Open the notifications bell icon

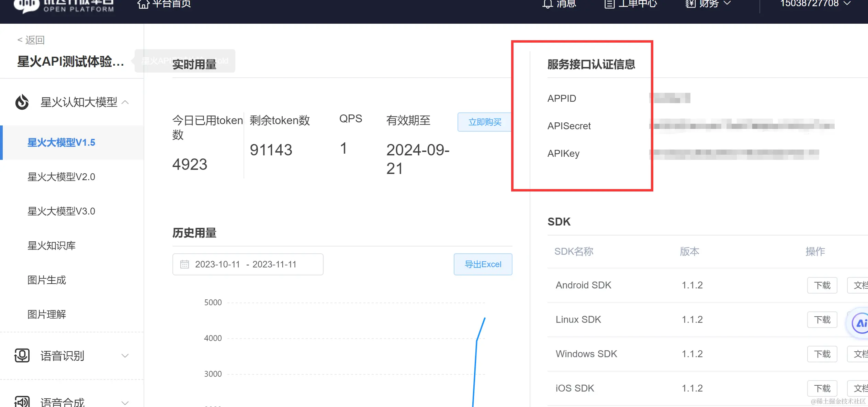click(548, 3)
